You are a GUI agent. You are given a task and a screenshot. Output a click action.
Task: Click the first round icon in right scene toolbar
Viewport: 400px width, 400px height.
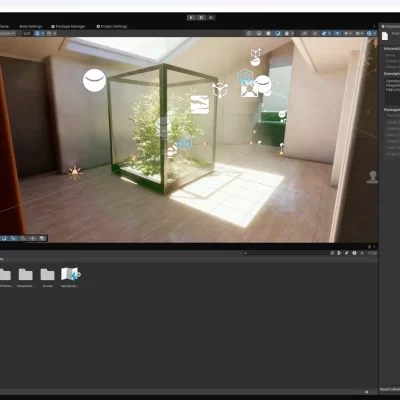(x=249, y=33)
